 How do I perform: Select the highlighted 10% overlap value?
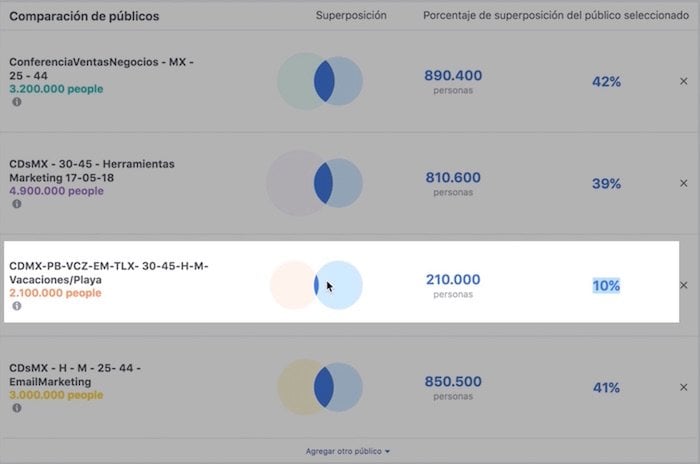606,286
